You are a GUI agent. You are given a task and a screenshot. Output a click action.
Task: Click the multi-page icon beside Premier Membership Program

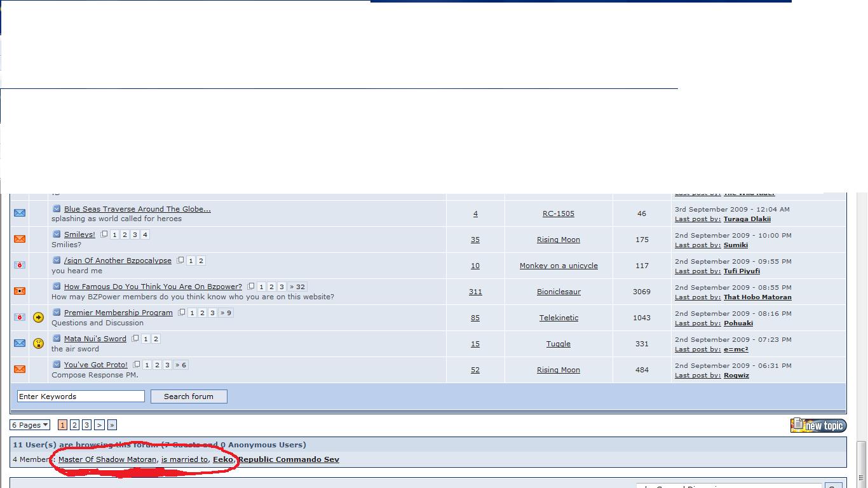[x=182, y=313]
